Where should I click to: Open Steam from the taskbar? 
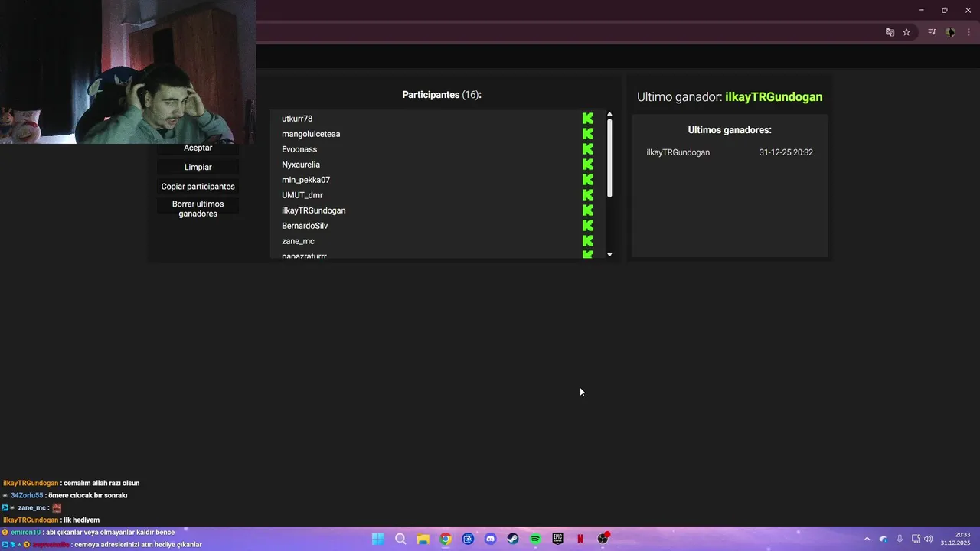tap(513, 539)
